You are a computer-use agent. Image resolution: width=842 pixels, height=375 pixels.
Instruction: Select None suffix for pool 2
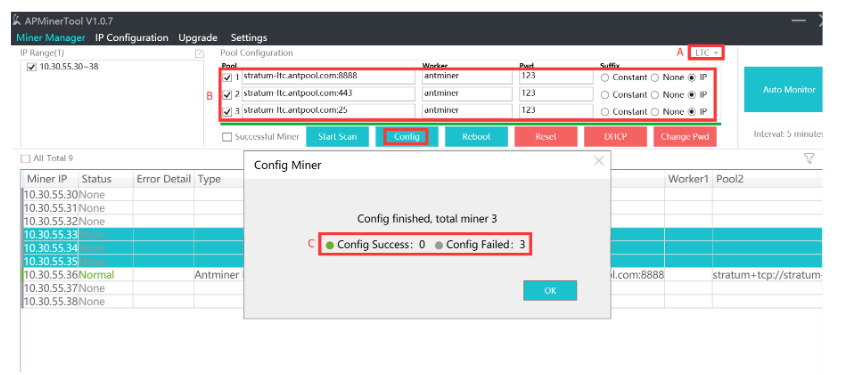(x=655, y=95)
